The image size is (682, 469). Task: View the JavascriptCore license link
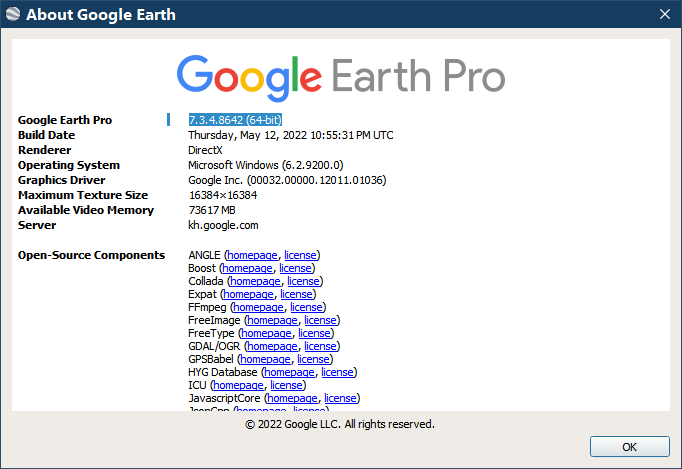click(341, 398)
